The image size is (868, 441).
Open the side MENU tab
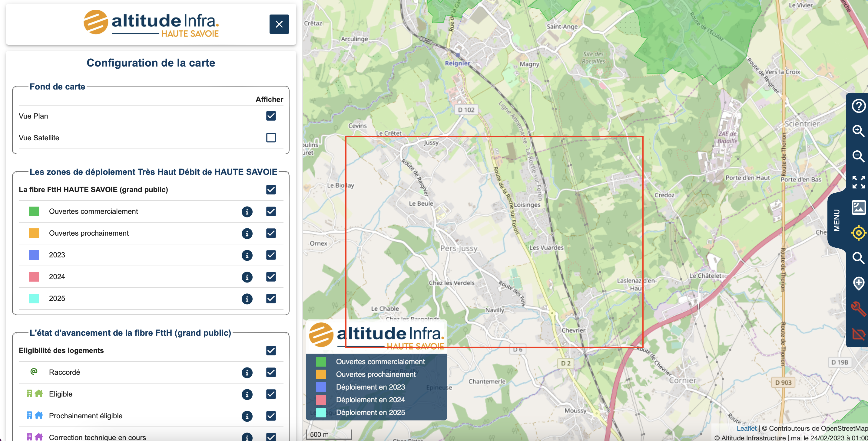pyautogui.click(x=836, y=220)
